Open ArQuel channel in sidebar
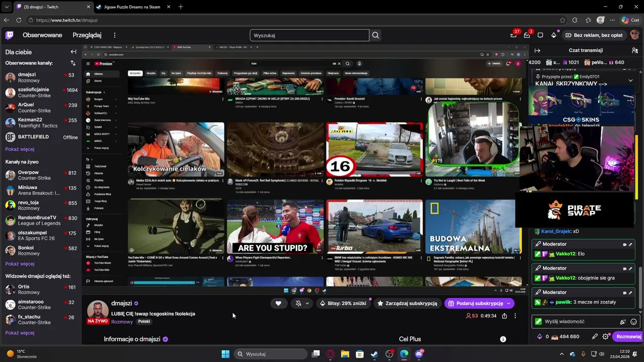Viewport: 644px width, 362px height. (41, 108)
